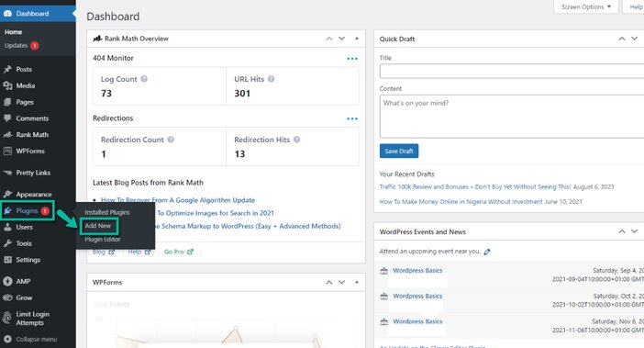Open the Oct 2 Wordpress Basics event
644x348 pixels.
click(417, 296)
